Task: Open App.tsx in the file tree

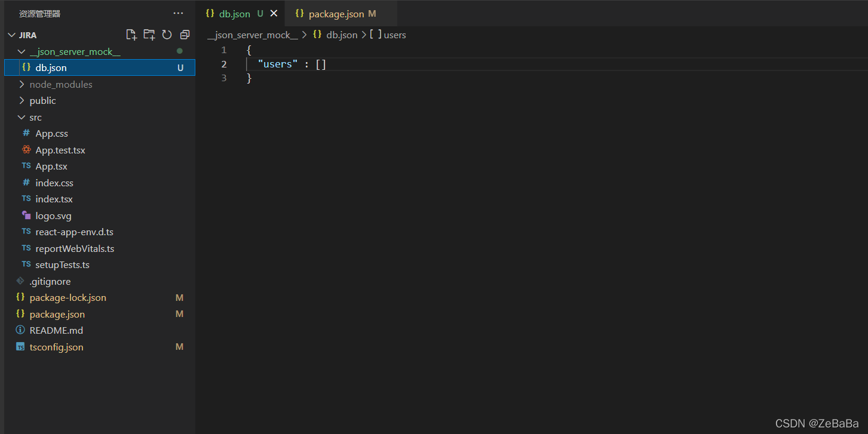Action: (x=100, y=166)
